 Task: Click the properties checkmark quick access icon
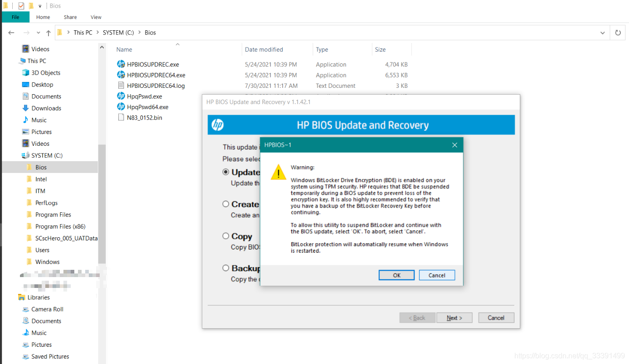point(21,6)
